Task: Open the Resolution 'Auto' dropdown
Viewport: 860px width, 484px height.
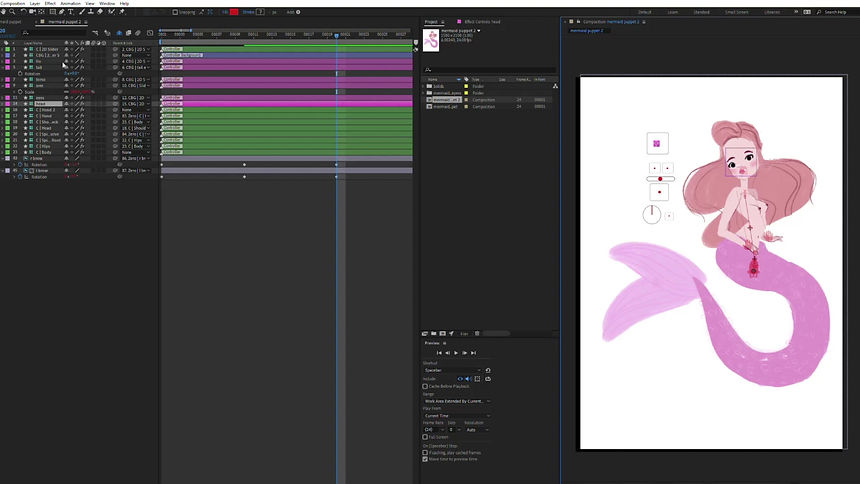Action: pyautogui.click(x=477, y=430)
